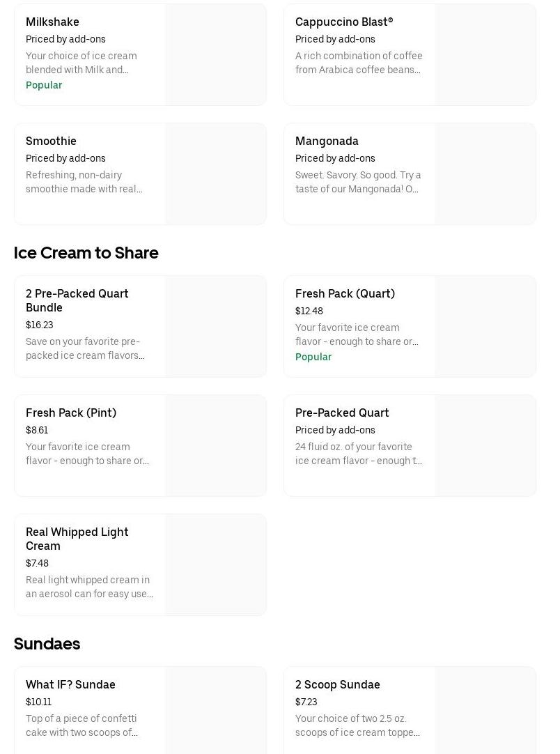560x754 pixels.
Task: Click the Sundaes section heading
Action: coord(47,644)
